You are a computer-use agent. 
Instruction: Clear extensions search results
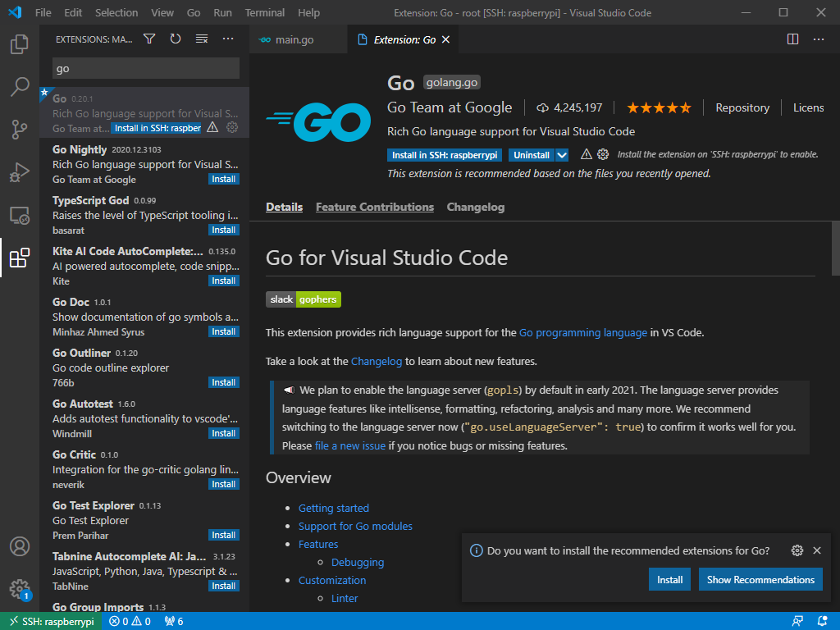tap(202, 39)
